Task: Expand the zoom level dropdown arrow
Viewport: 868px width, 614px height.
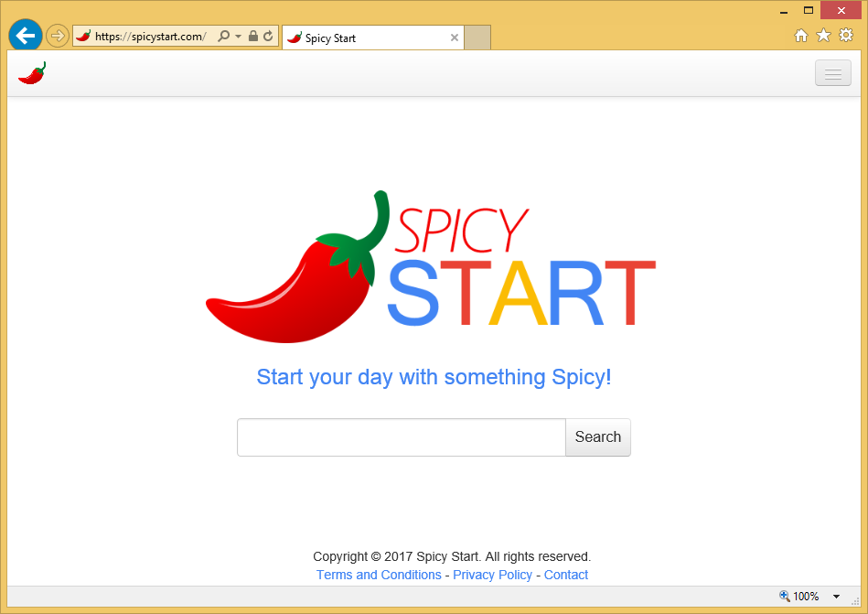Action: 837,597
